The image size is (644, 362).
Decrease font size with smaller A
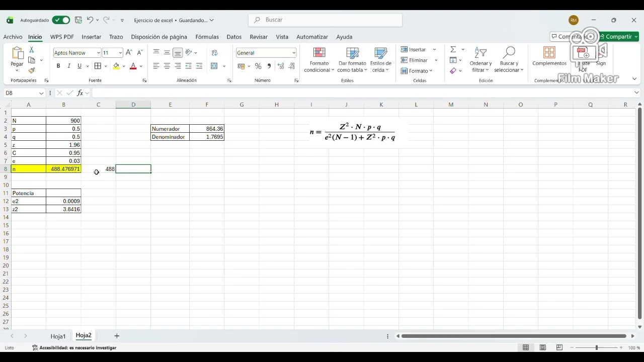[139, 52]
